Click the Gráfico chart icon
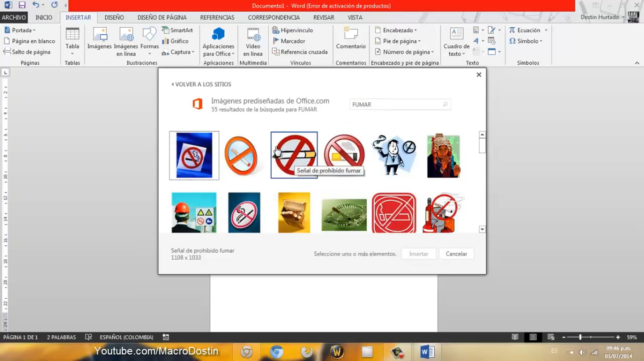This screenshot has height=361, width=644. click(165, 41)
